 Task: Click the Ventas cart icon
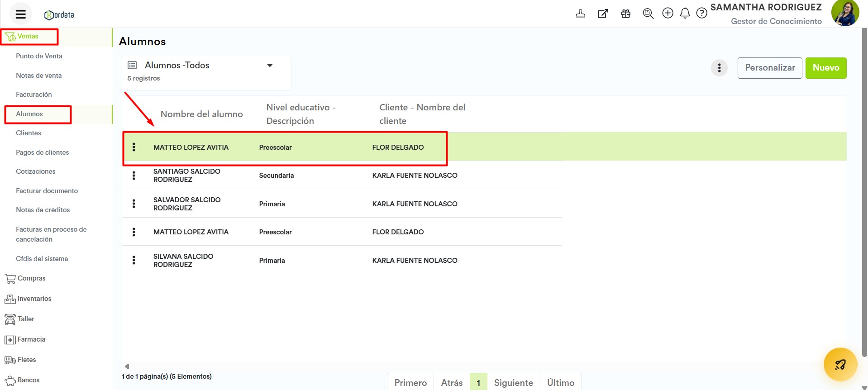pos(10,36)
